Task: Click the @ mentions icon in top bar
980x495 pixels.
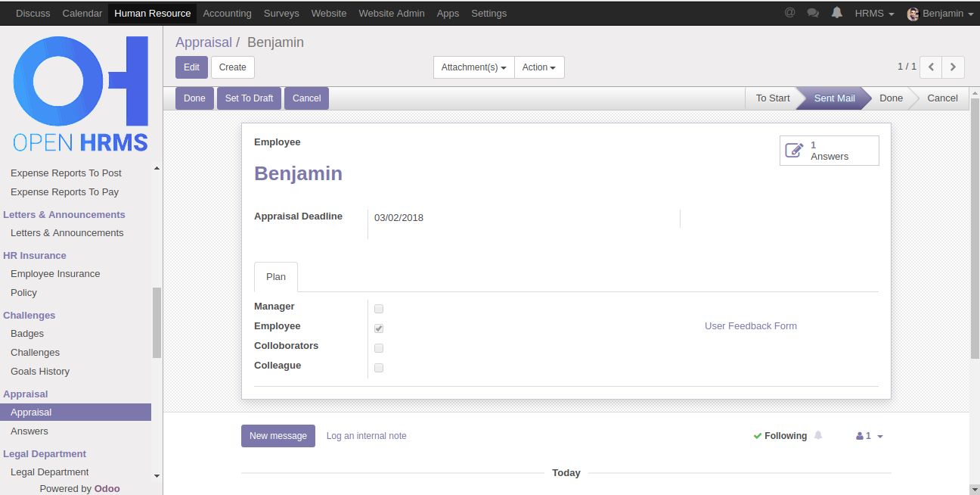Action: click(789, 13)
